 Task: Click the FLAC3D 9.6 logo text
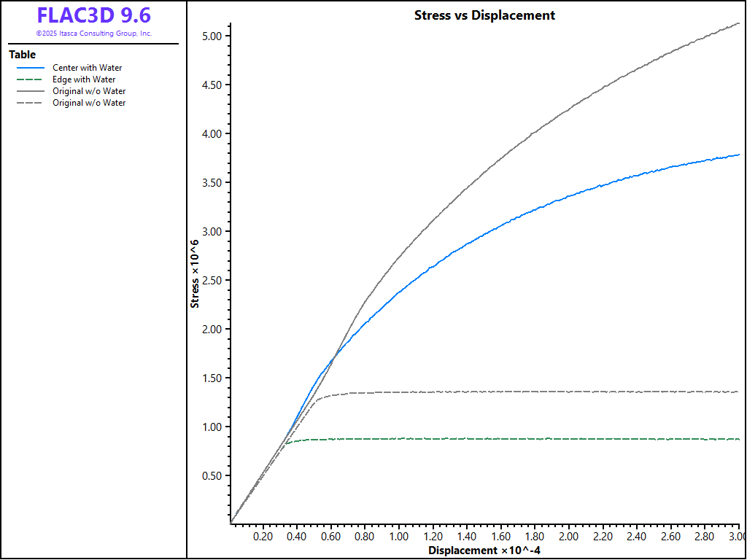[x=93, y=15]
